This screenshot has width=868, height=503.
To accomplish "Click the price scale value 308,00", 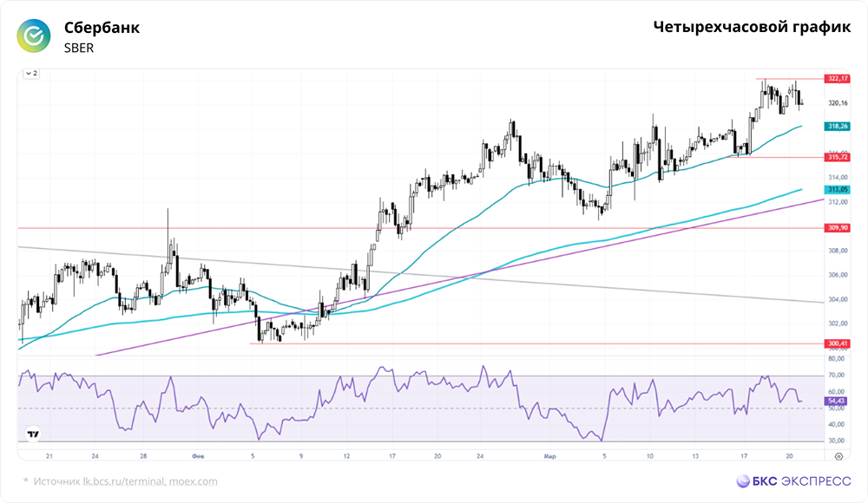I will click(x=838, y=251).
